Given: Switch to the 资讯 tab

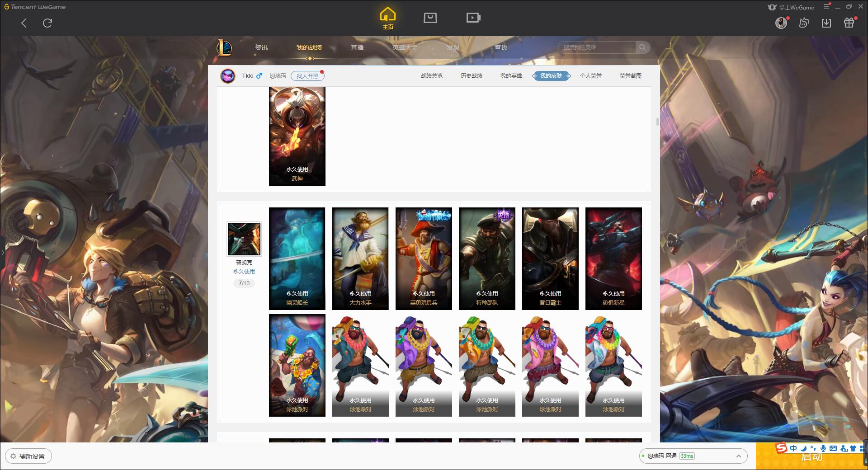Looking at the screenshot, I should pos(261,47).
